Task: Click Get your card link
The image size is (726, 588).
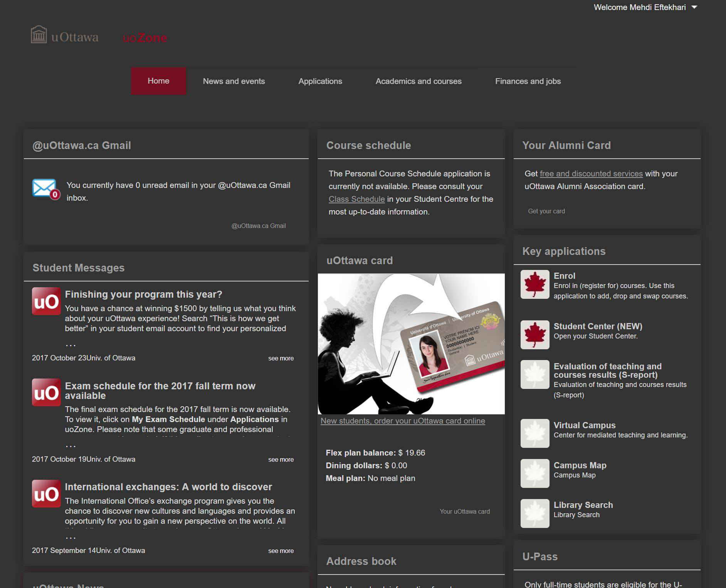Action: [x=546, y=211]
